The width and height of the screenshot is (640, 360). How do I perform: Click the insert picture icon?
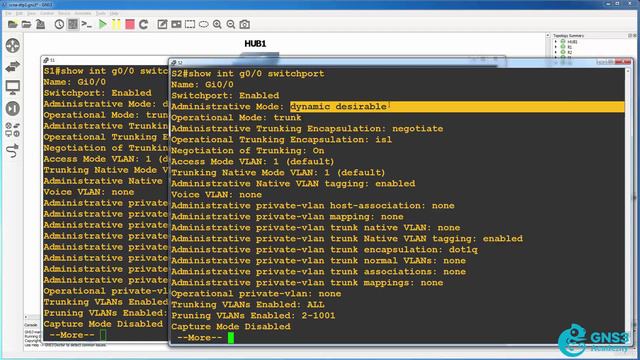point(176,24)
